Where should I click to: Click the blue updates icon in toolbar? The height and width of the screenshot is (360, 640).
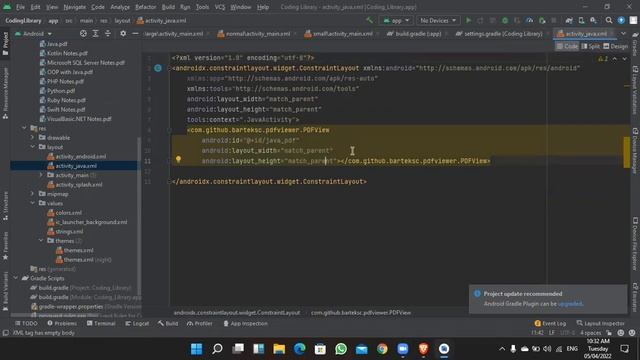(621, 20)
